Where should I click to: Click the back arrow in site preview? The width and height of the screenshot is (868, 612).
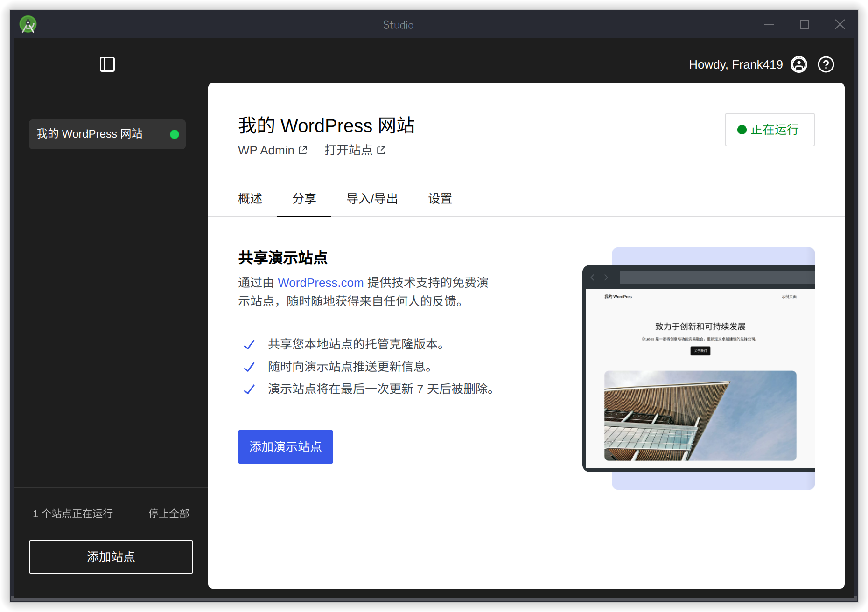(592, 278)
